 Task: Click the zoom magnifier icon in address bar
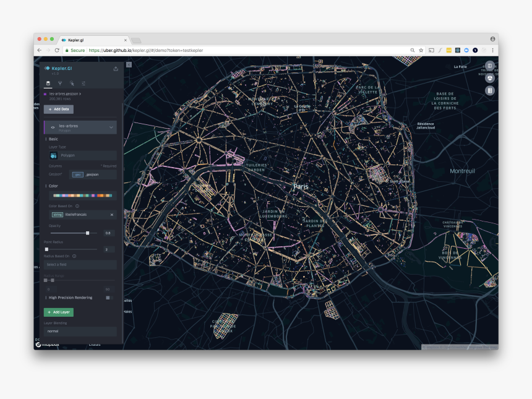coord(413,50)
